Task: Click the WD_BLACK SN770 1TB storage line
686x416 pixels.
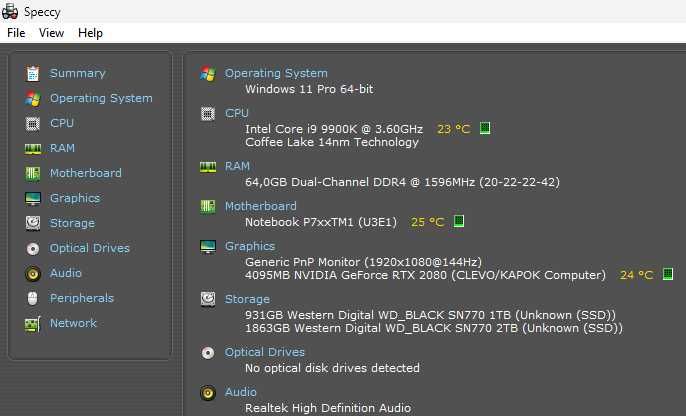Action: 430,315
